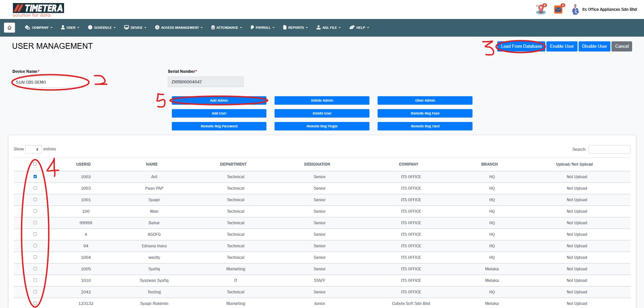
Task: Check the checkbox for user ASDFG
Action: coord(35,234)
